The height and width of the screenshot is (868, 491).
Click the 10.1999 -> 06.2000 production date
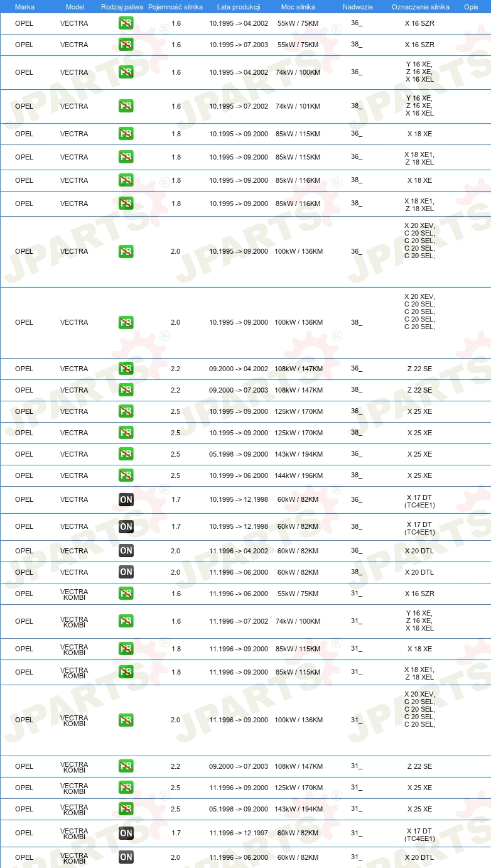pos(239,475)
